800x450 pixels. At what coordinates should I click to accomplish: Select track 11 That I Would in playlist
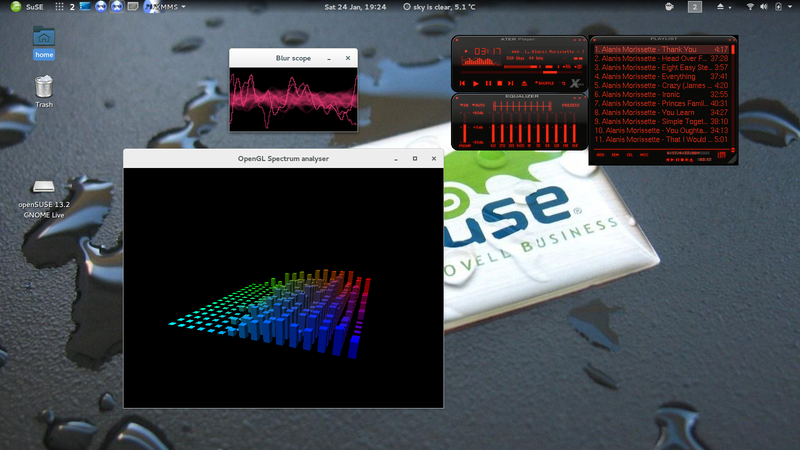661,139
